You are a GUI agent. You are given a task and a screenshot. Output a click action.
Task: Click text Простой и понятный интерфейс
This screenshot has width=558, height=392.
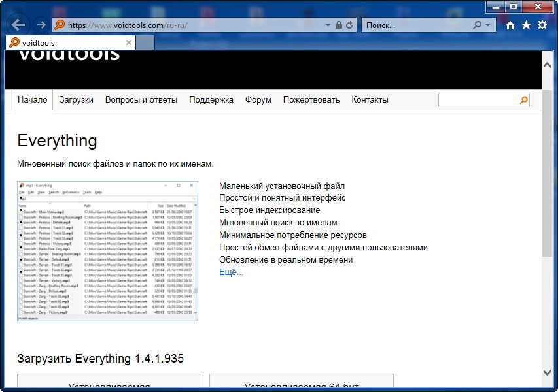(282, 198)
